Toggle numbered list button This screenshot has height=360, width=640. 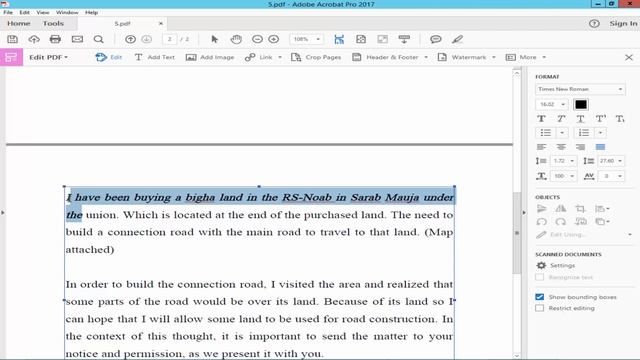pos(584,133)
